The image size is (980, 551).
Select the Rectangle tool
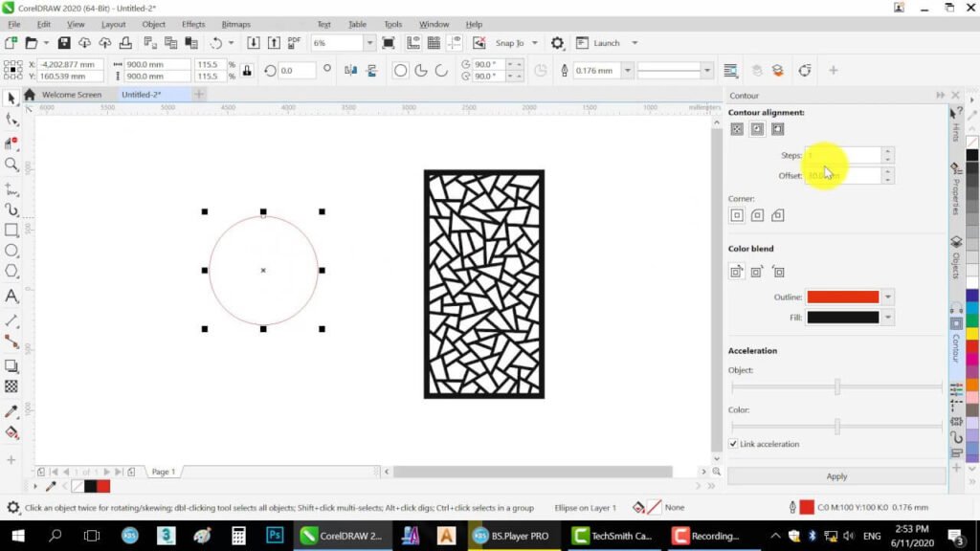click(11, 230)
